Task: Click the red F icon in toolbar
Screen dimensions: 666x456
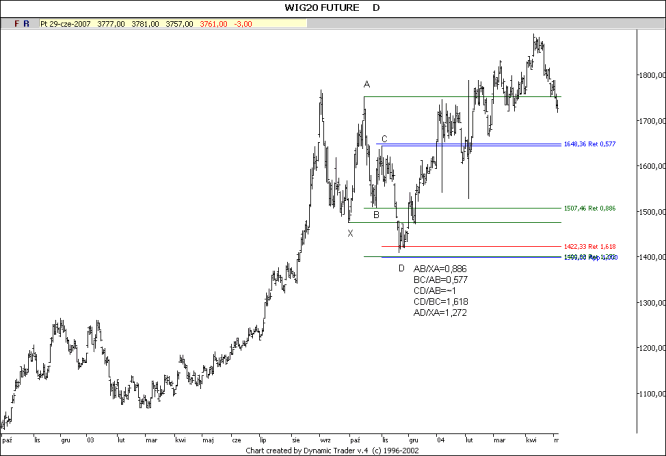Action: (16, 21)
